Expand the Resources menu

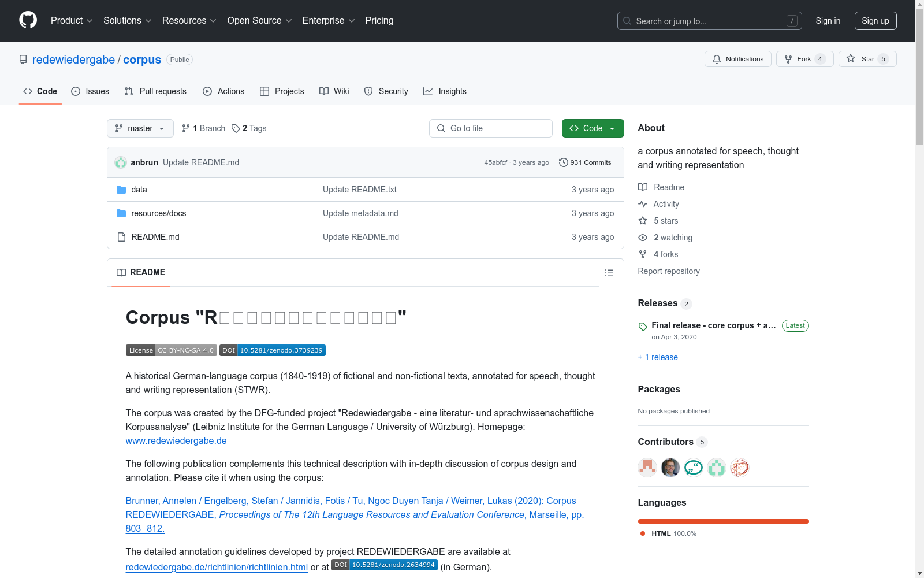tap(189, 21)
